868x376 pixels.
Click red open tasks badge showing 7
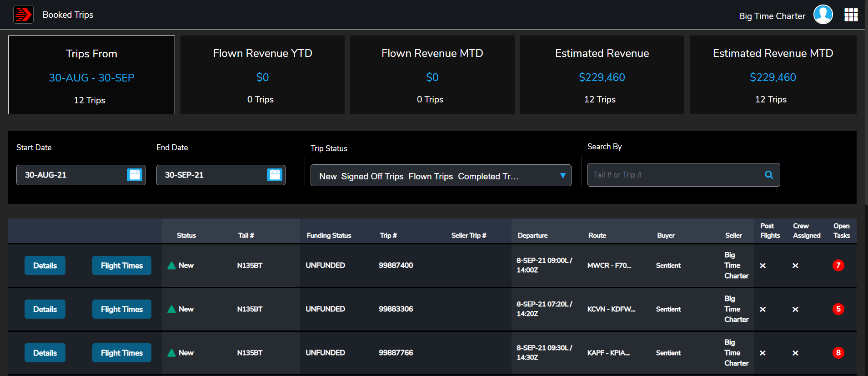coord(838,265)
